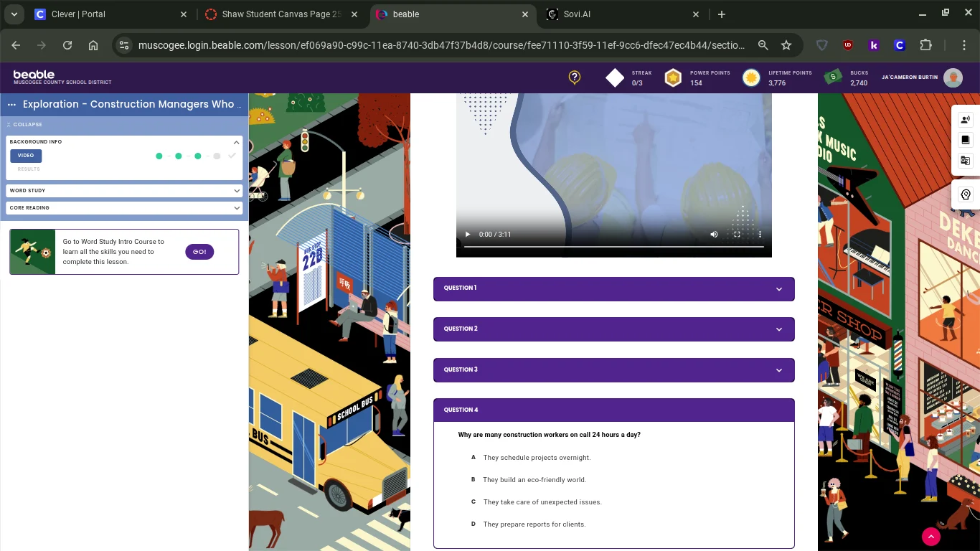Image resolution: width=980 pixels, height=551 pixels.
Task: Expand the Word Study section
Action: point(125,191)
